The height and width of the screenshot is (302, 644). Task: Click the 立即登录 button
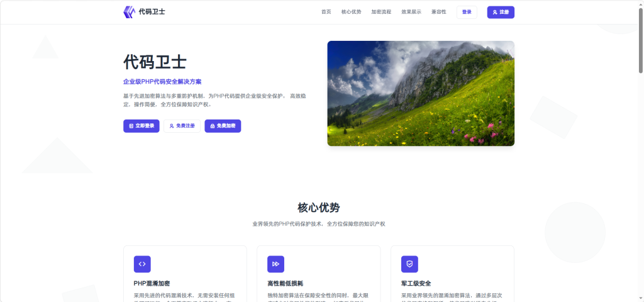(142, 126)
